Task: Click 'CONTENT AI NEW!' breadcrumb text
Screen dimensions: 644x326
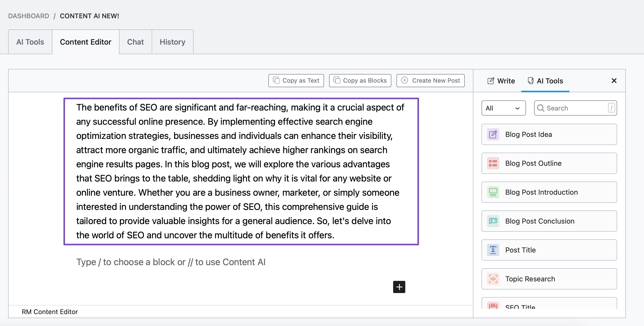Action: coord(89,16)
